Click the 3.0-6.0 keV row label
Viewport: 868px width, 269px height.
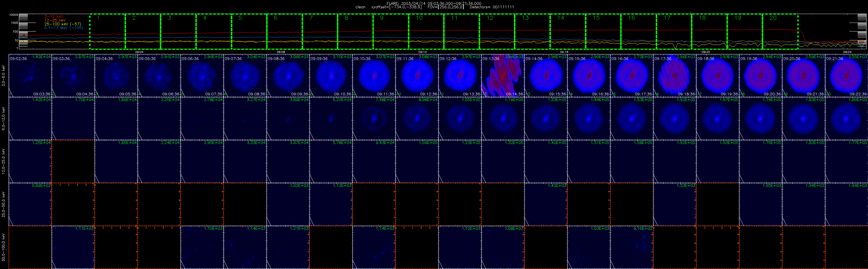(x=3, y=76)
